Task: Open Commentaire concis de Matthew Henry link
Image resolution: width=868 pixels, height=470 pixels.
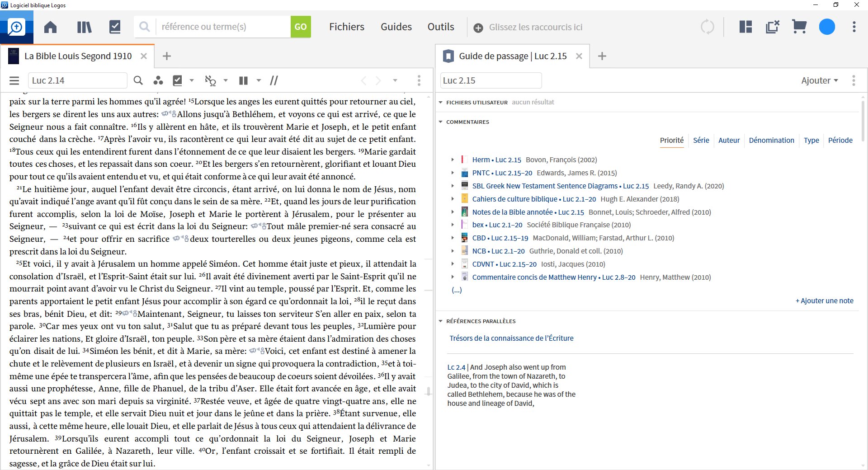Action: point(554,277)
